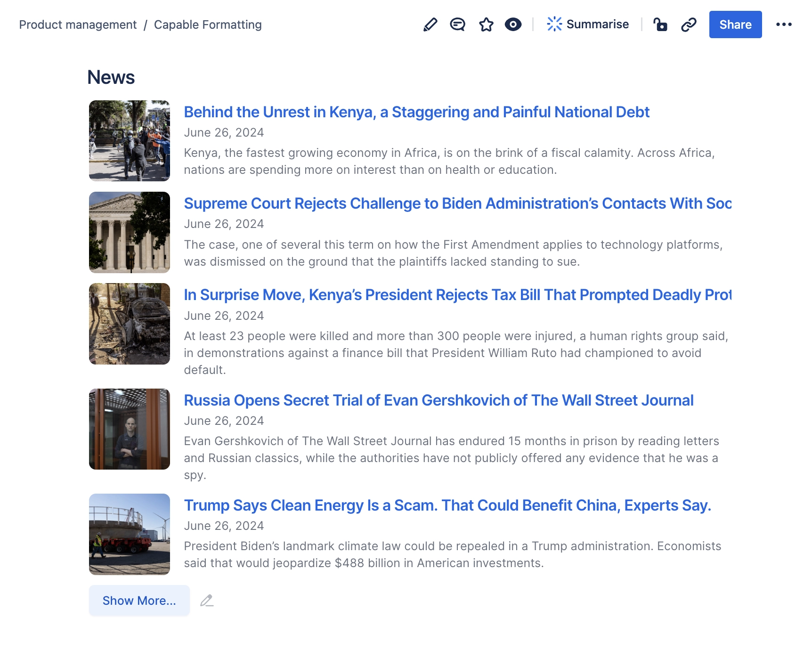Click the Summarise AI button
This screenshot has height=650, width=812.
(x=588, y=24)
